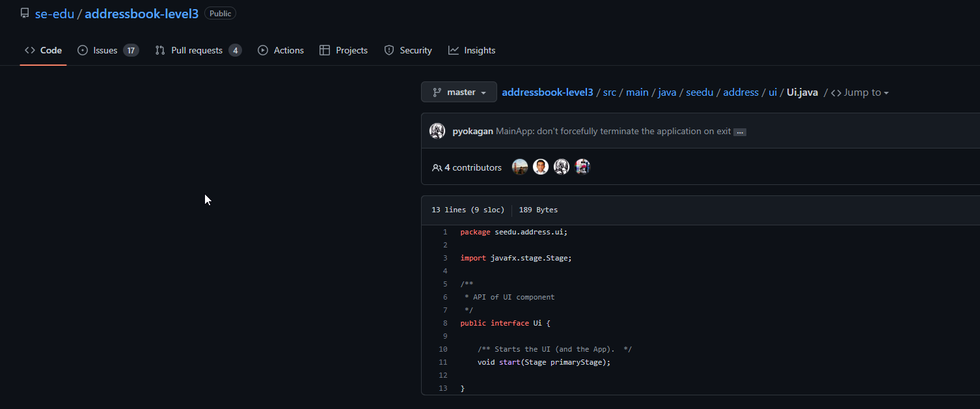Switch to the Code tab
This screenshot has height=409, width=980.
[43, 50]
